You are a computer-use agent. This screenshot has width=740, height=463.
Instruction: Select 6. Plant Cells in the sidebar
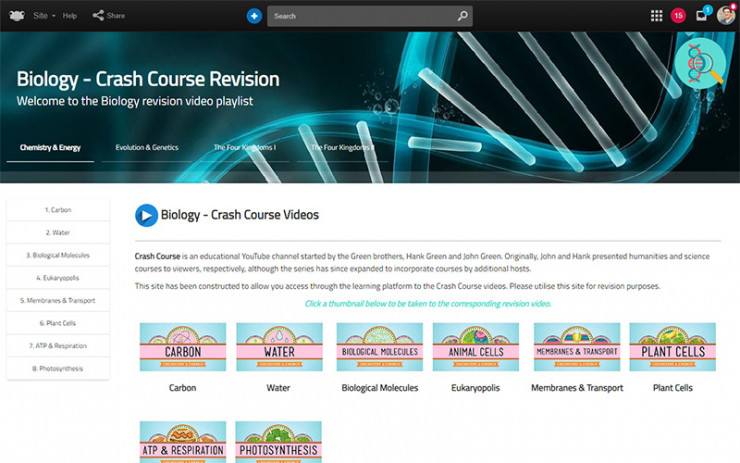coord(58,323)
